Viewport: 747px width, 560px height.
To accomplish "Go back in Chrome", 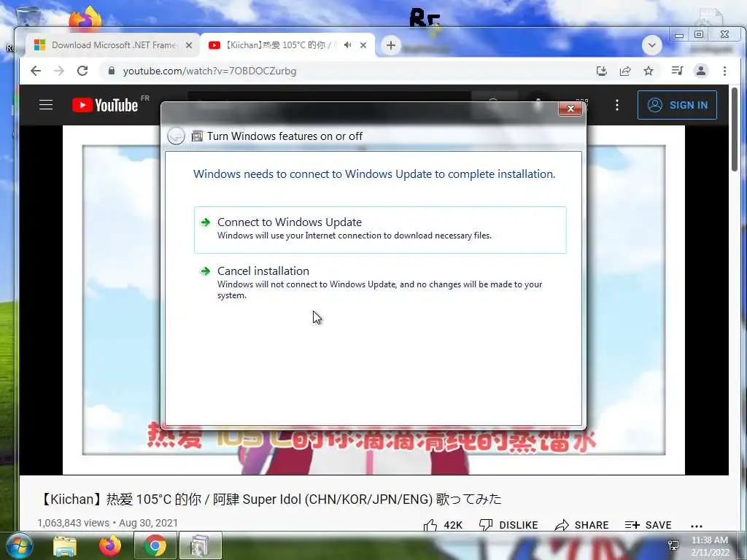I will (x=36, y=71).
